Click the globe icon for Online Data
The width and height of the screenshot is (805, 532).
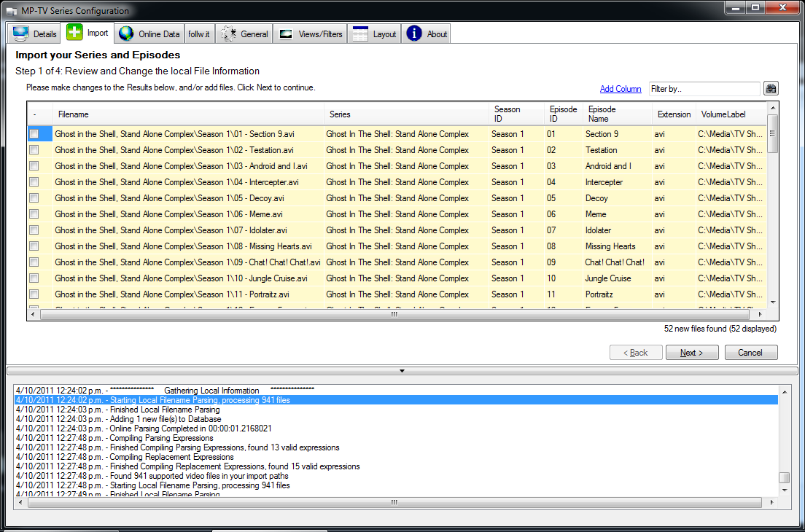[126, 34]
